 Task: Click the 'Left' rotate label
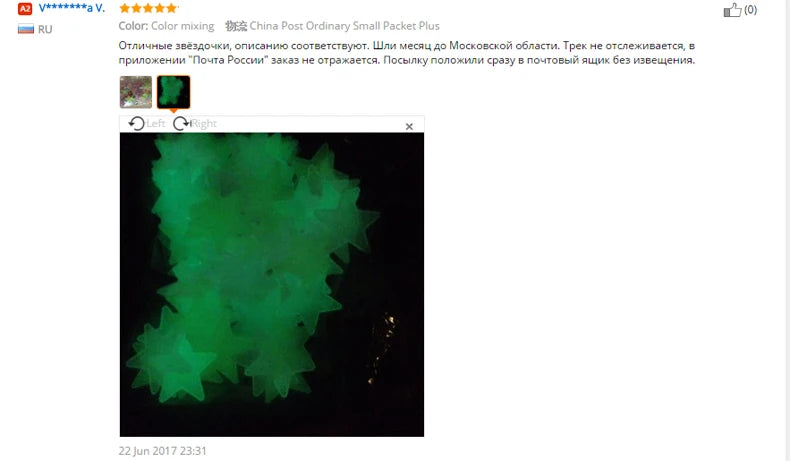pos(156,123)
